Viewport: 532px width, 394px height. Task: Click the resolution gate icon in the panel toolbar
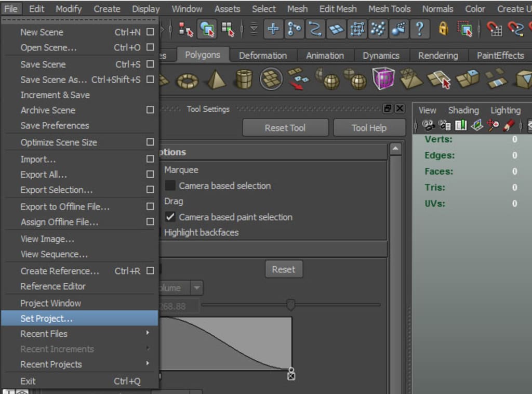[x=461, y=126]
